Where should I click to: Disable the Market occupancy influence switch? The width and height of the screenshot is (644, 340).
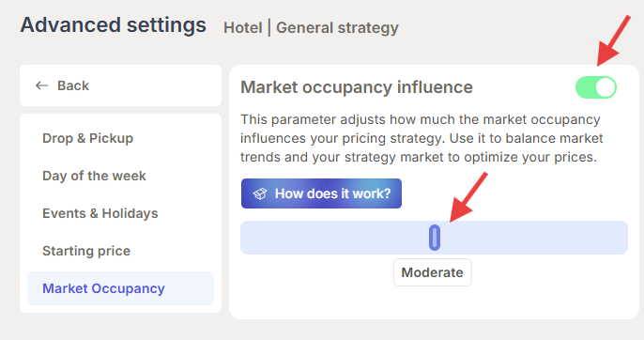click(x=596, y=87)
